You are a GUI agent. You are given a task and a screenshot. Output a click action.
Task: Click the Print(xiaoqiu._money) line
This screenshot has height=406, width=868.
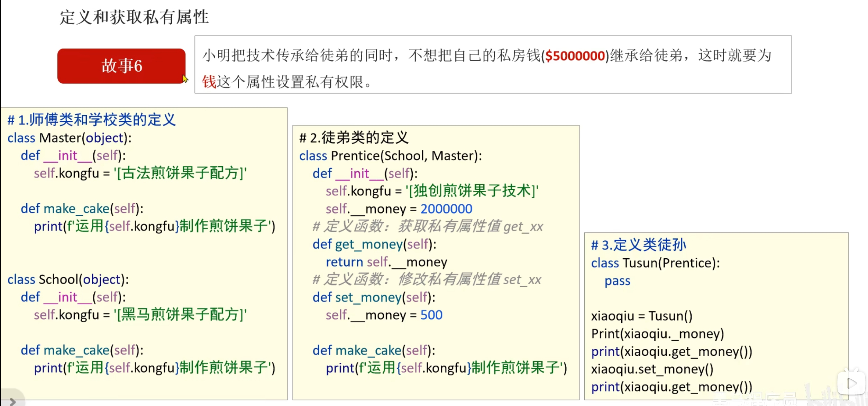click(x=657, y=334)
